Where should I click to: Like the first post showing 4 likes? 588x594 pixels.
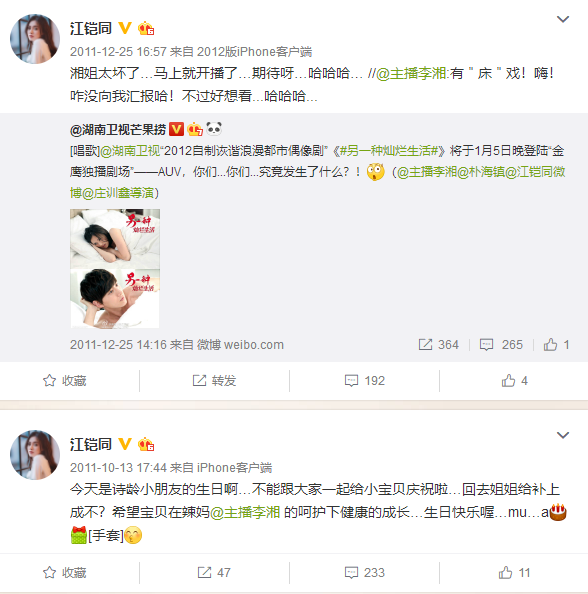(514, 380)
